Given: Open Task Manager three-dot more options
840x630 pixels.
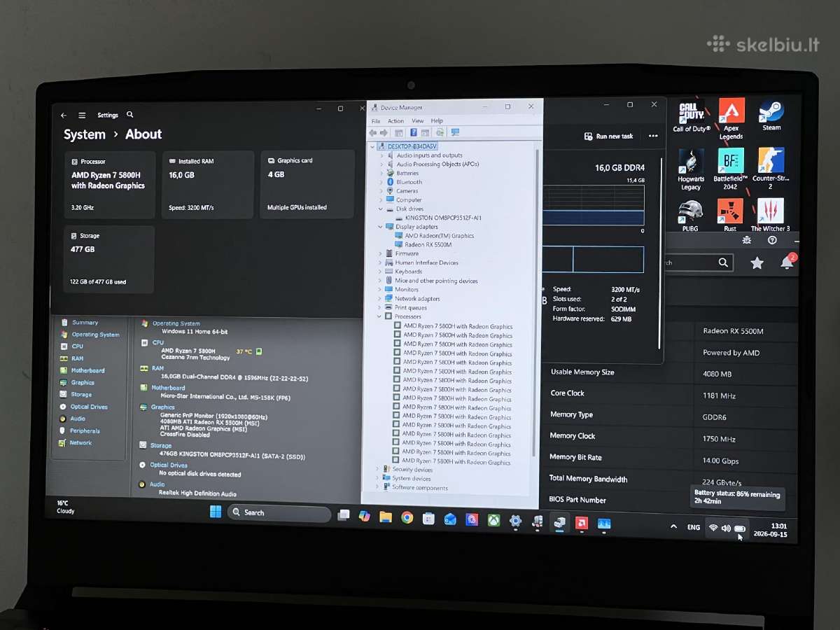Looking at the screenshot, I should (653, 136).
